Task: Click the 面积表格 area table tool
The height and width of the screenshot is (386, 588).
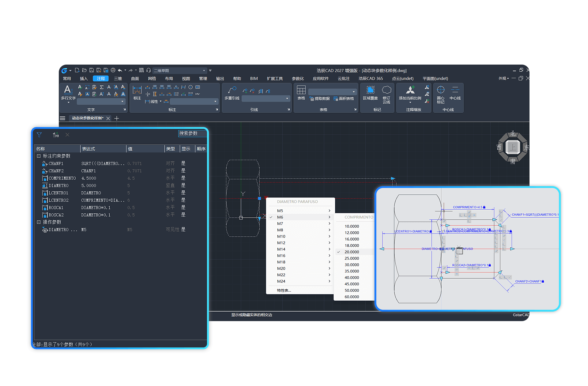Action: (x=344, y=99)
